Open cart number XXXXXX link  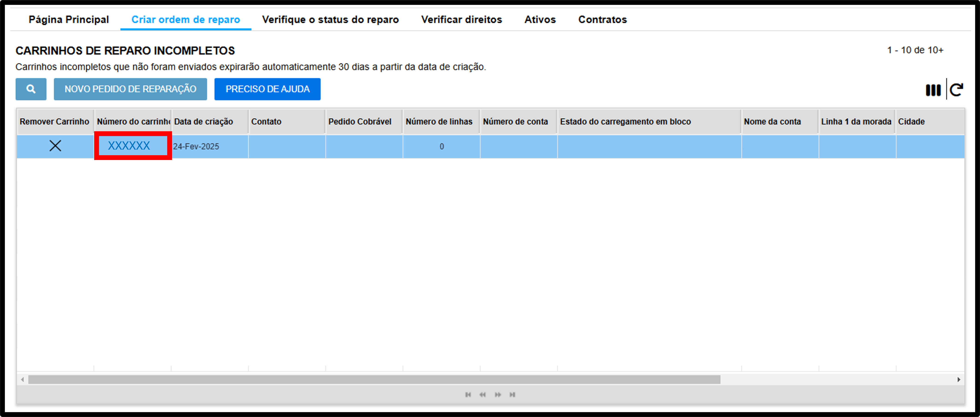click(129, 146)
